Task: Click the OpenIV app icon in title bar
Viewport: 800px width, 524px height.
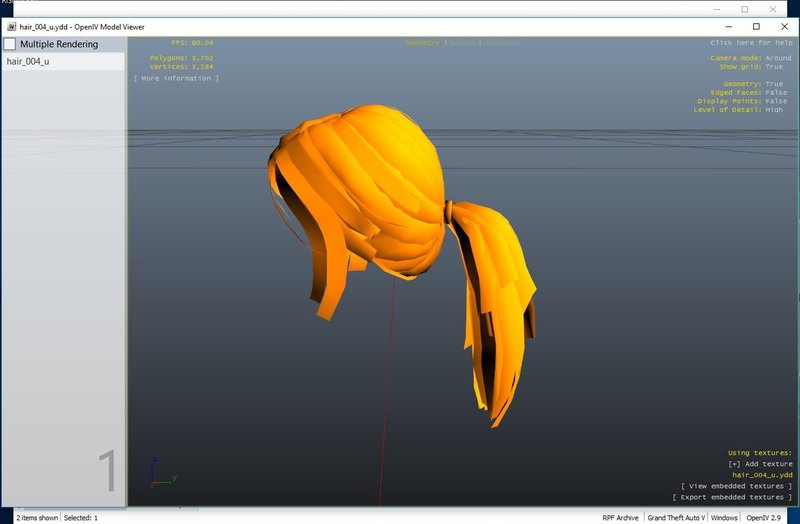Action: point(12,27)
